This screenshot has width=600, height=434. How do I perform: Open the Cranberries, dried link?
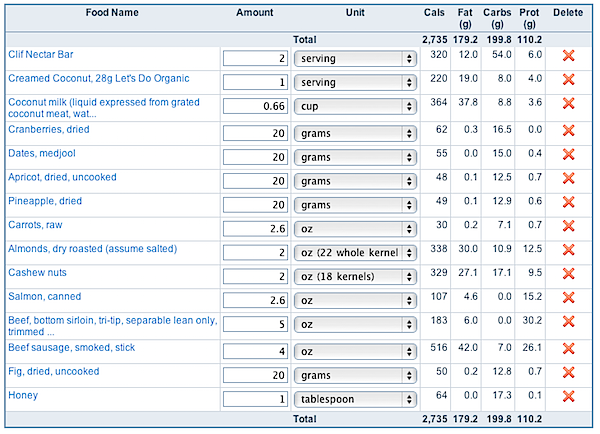tap(49, 129)
